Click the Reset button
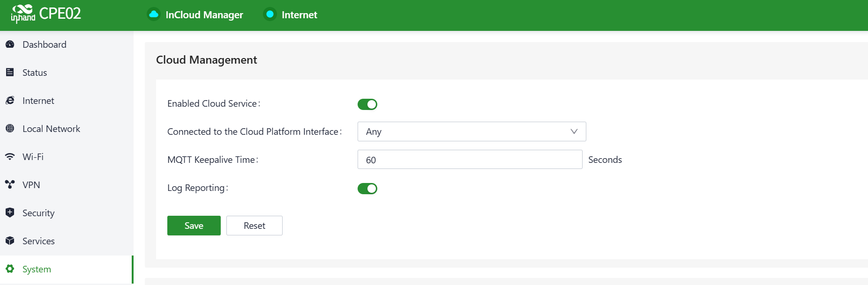This screenshot has height=285, width=868. pyautogui.click(x=254, y=226)
